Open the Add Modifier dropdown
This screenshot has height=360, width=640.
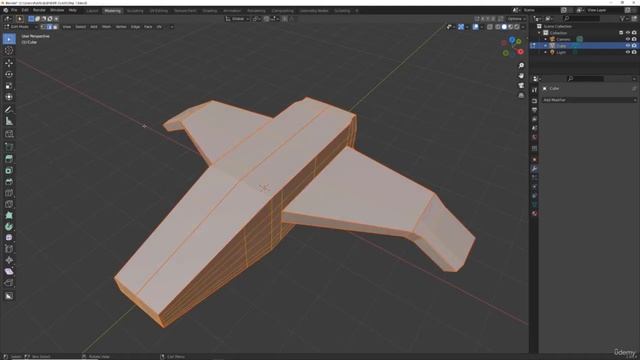tap(589, 100)
